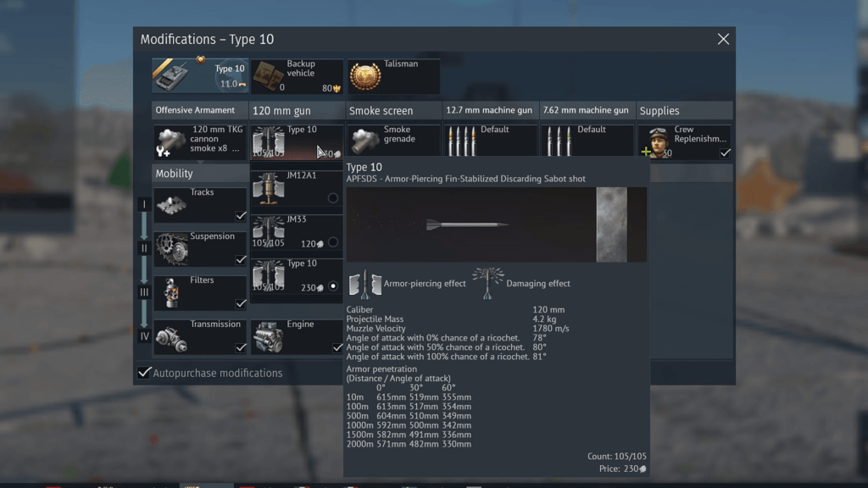Image resolution: width=868 pixels, height=488 pixels.
Task: Click tier III marker
Action: [x=144, y=292]
